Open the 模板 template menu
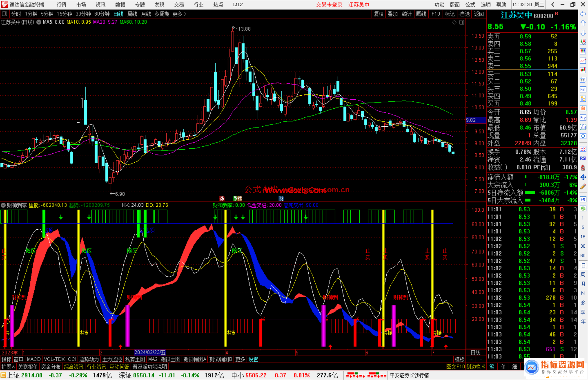This screenshot has width=588, height=380. 460,359
